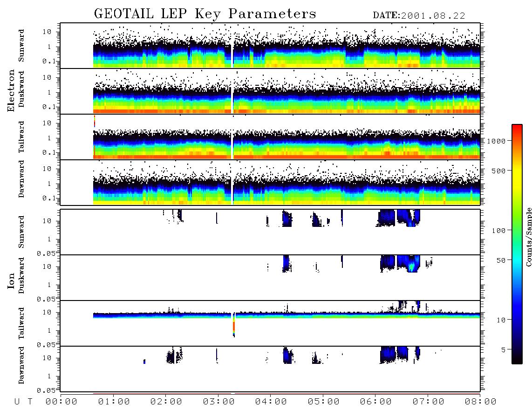This screenshot has height=410, width=532.
Task: Click the vertical "Electron" group label
Action: (11, 90)
